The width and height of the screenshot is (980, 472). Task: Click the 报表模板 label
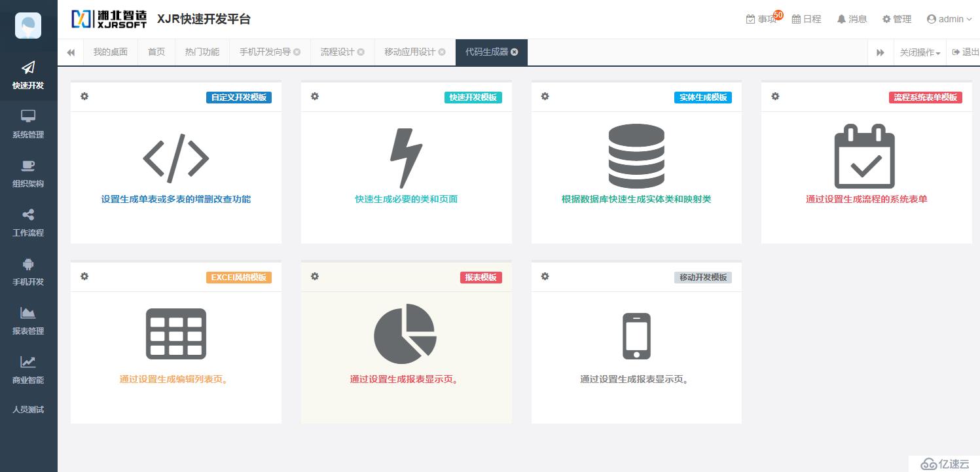(481, 278)
